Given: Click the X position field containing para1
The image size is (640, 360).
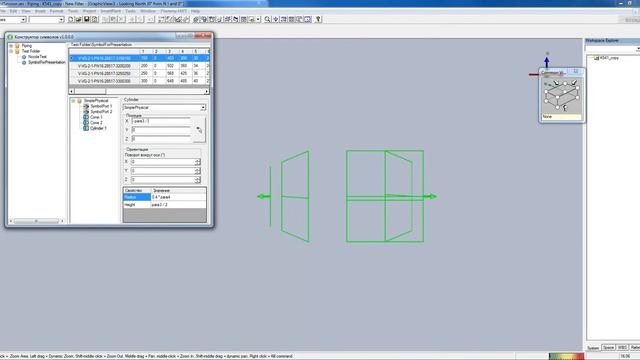Looking at the screenshot, I should pos(161,121).
